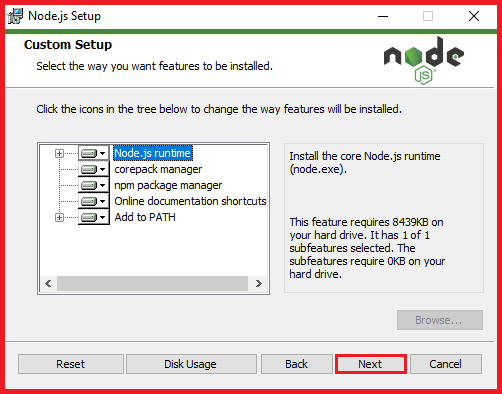
Task: Click the right arrow of feature tree scrollbar
Action: click(259, 283)
